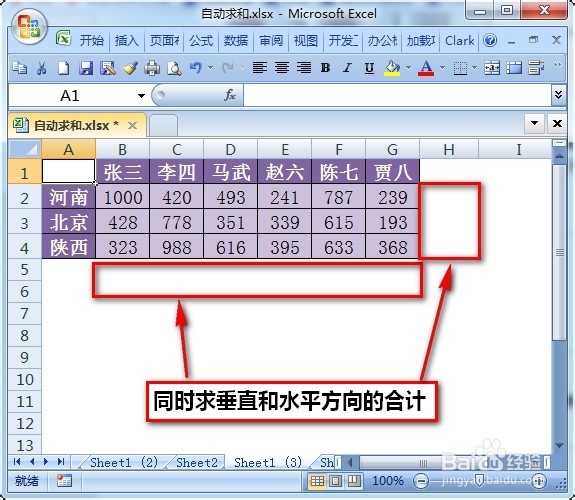Center align text icon

[282, 67]
